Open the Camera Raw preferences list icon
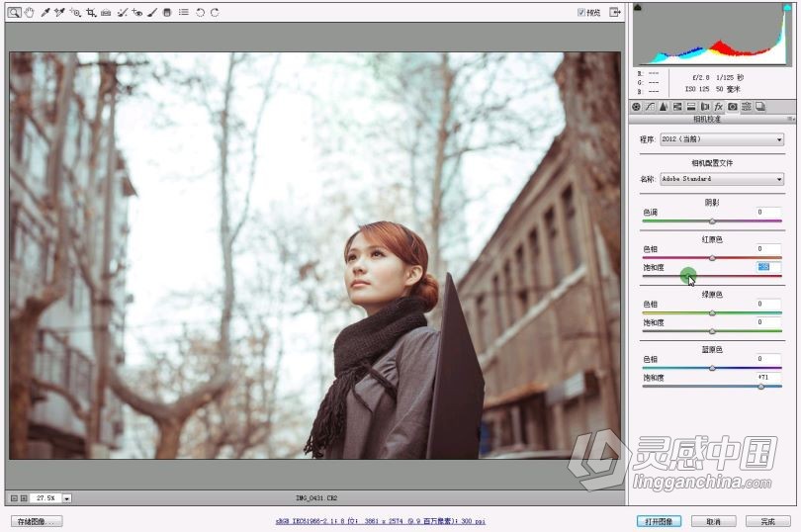 pyautogui.click(x=184, y=12)
